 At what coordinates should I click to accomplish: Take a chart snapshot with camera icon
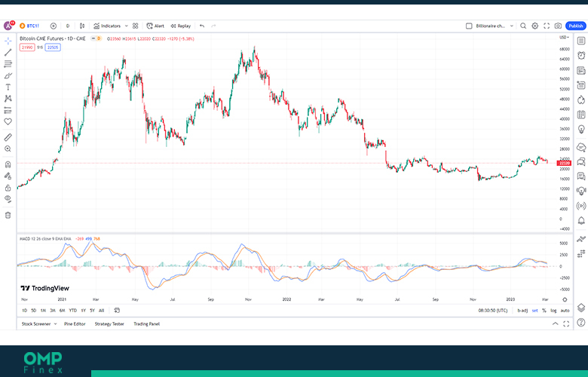point(559,26)
